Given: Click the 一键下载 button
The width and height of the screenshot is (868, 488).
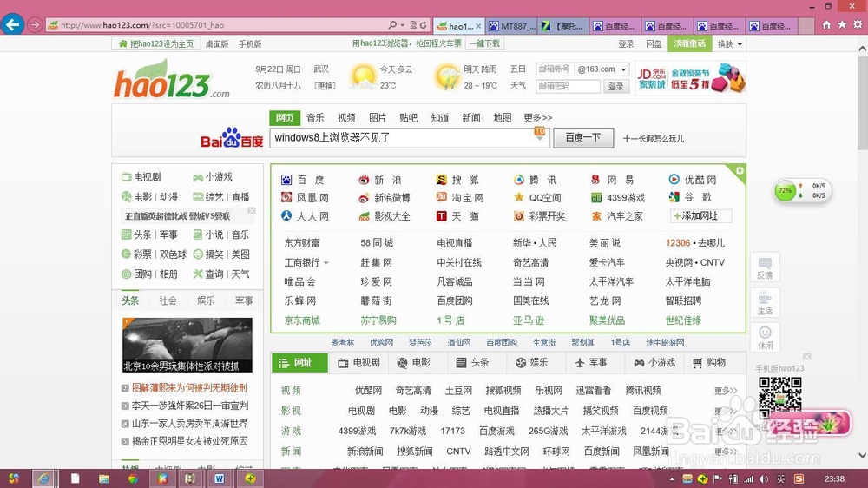Looking at the screenshot, I should coord(484,43).
